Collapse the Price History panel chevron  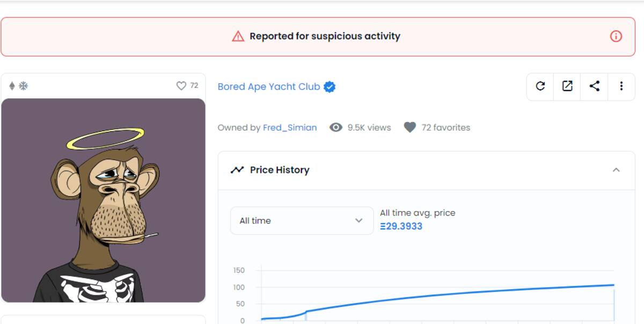(616, 170)
